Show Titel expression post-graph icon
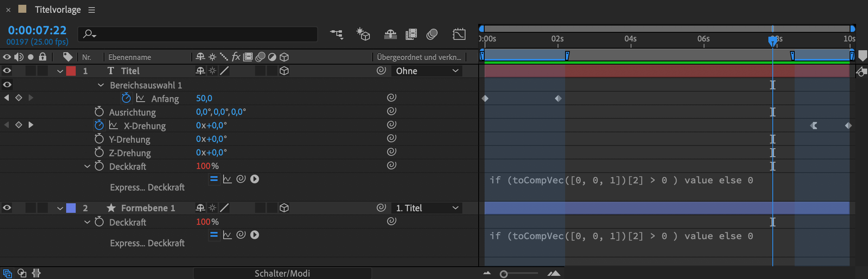 tap(227, 179)
